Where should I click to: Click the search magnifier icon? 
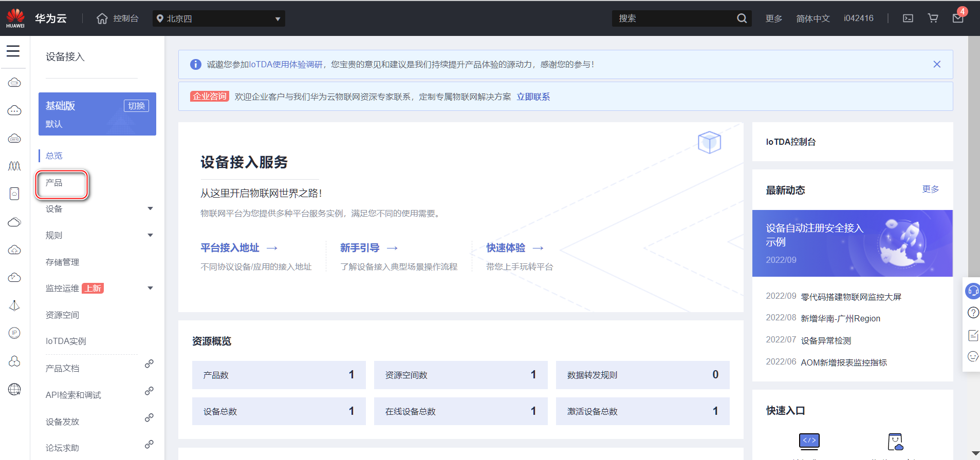pyautogui.click(x=742, y=18)
